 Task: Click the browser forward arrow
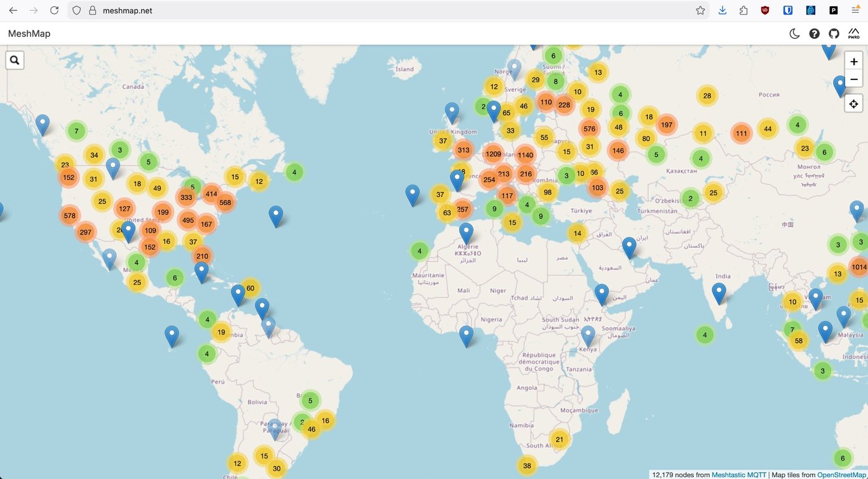coord(34,10)
